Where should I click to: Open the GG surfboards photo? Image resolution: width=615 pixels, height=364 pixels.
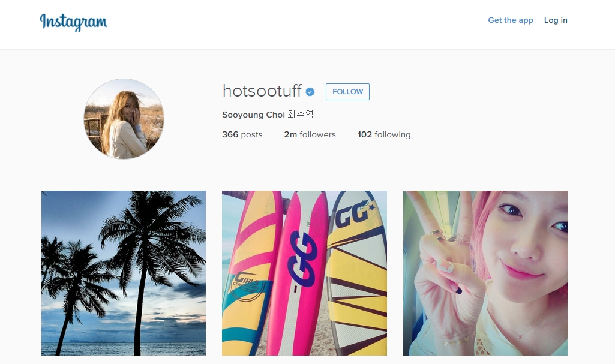(304, 273)
